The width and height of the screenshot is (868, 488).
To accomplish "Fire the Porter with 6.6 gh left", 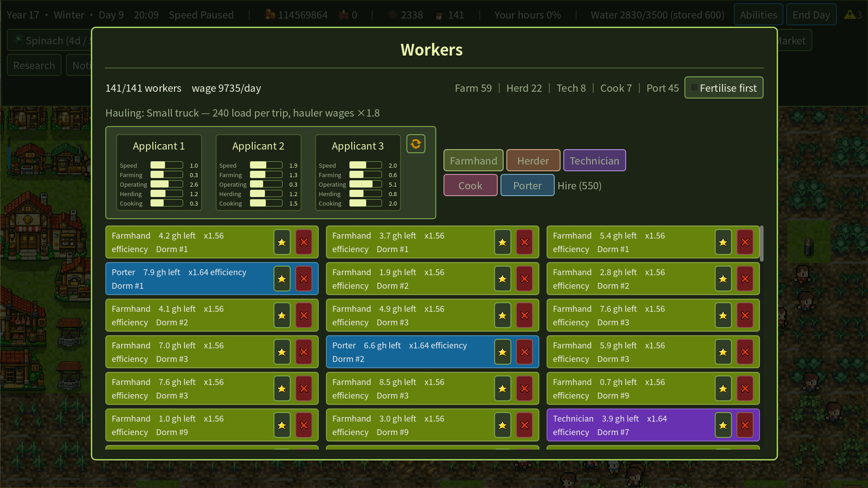I will point(524,352).
